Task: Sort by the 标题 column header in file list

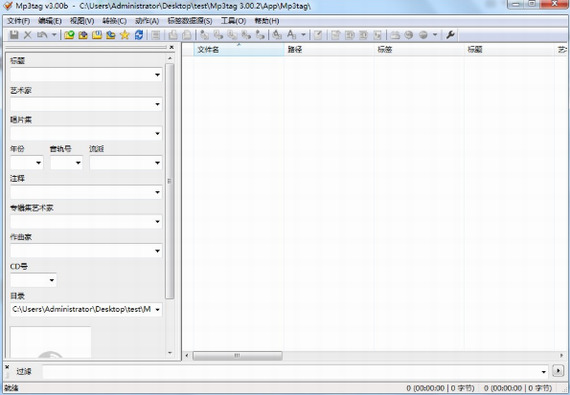Action: [x=509, y=49]
